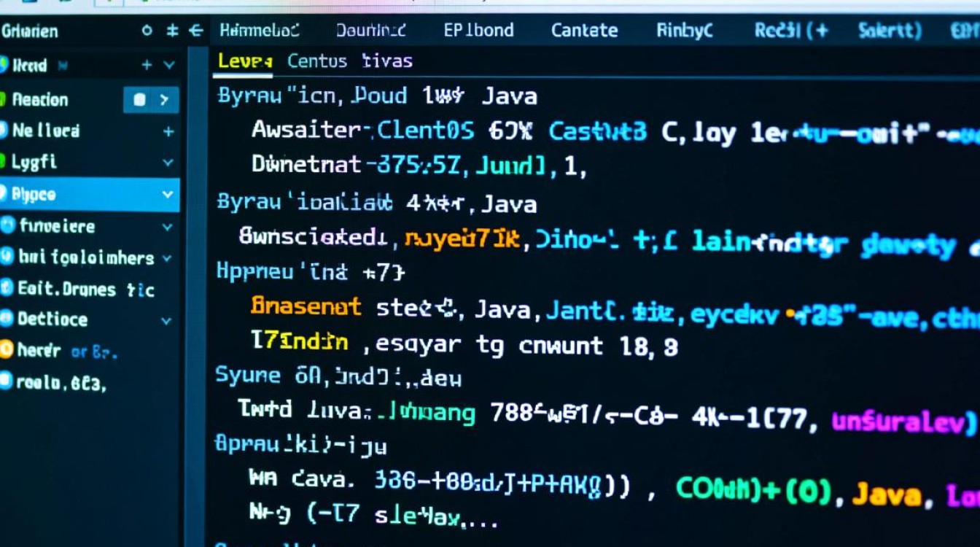Click the orange Java word on bottom line
This screenshot has width=980, height=547.
886,495
